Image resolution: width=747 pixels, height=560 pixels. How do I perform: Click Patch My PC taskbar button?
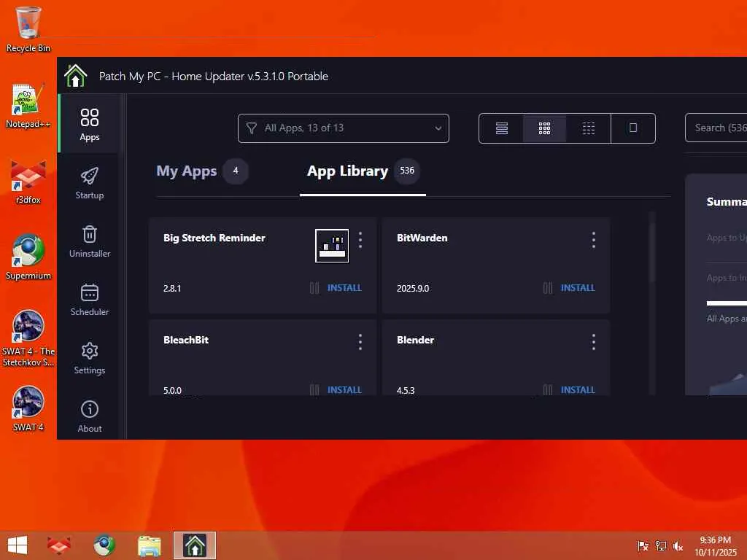click(194, 545)
